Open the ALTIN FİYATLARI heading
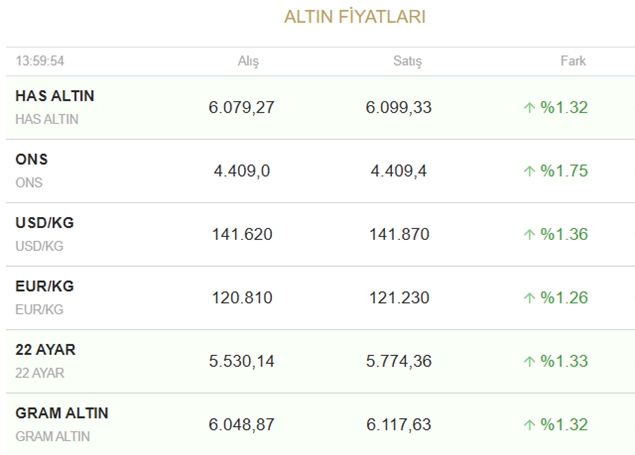Screen dimensions: 635x455 (355, 18)
